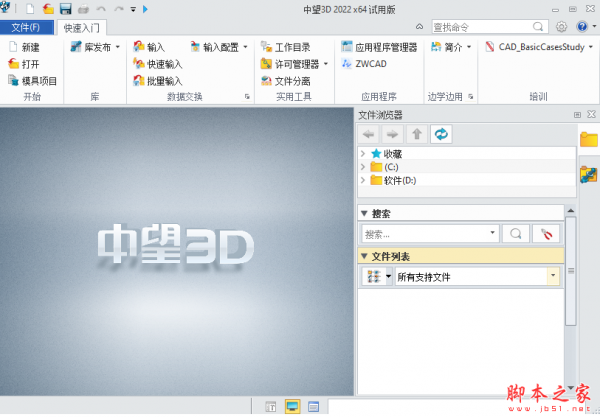Expand the 软件(D:) drive tree node
Viewport: 600px width, 417px height.
[x=363, y=180]
